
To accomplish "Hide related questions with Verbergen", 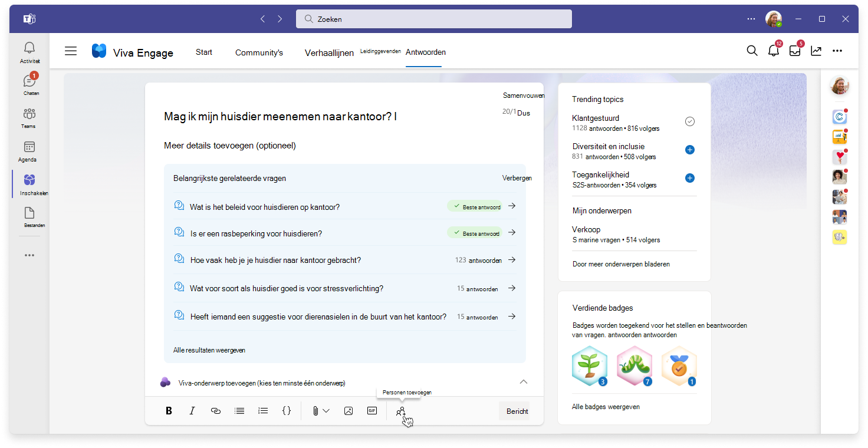I will tap(517, 177).
